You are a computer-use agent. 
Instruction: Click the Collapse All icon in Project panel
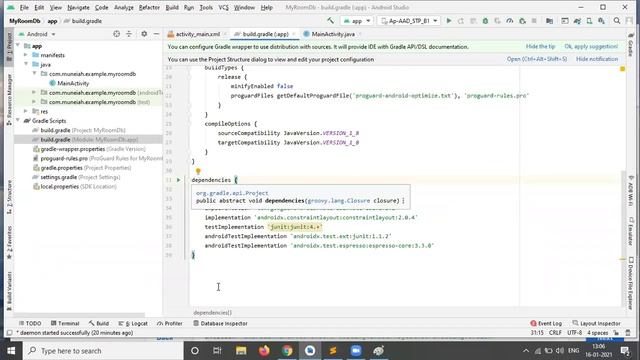129,34
